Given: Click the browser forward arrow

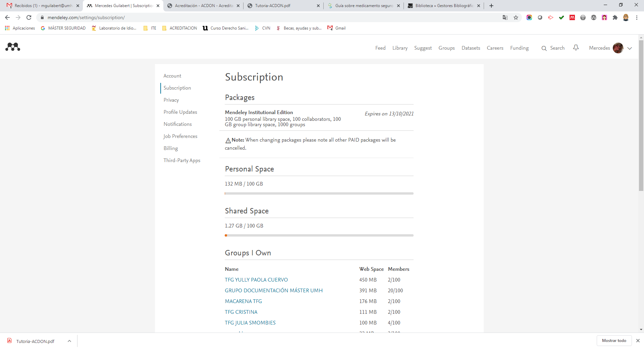Looking at the screenshot, I should pyautogui.click(x=18, y=17).
